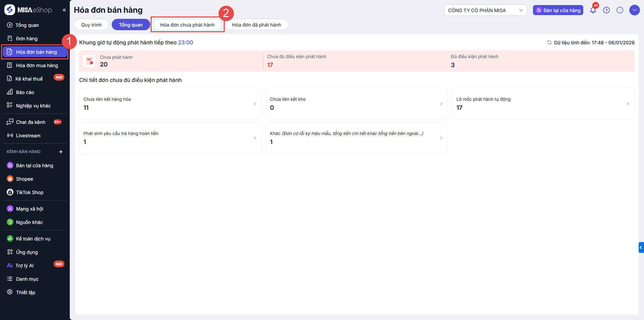This screenshot has width=644, height=320.
Task: Click the Bán tại cửa hàng button
Action: 558,10
